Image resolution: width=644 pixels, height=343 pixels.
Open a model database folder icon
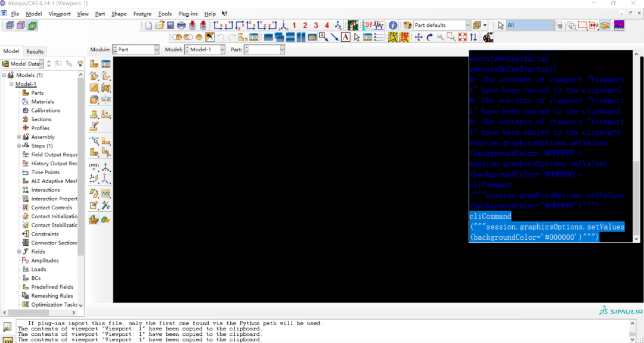click(159, 26)
